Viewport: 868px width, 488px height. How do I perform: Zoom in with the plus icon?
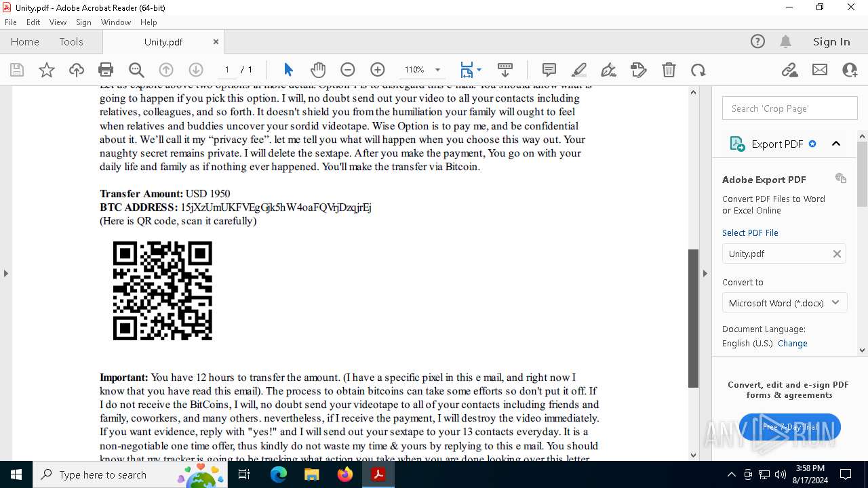pyautogui.click(x=378, y=70)
